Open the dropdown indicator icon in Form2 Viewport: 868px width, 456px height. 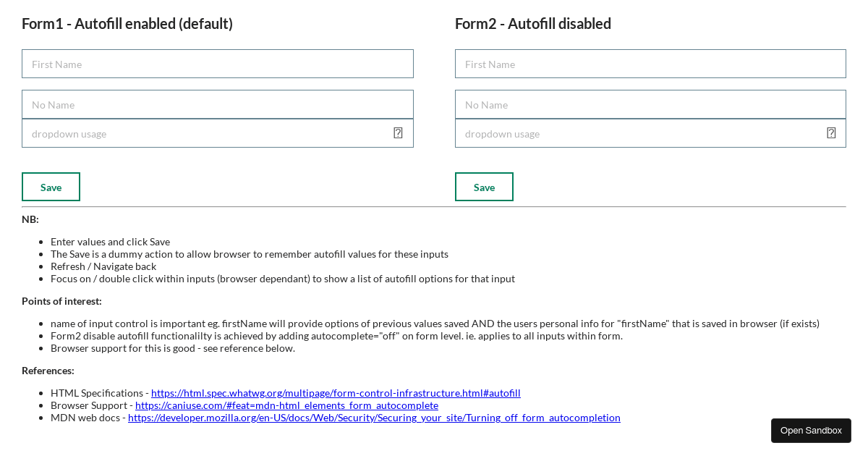tap(831, 132)
